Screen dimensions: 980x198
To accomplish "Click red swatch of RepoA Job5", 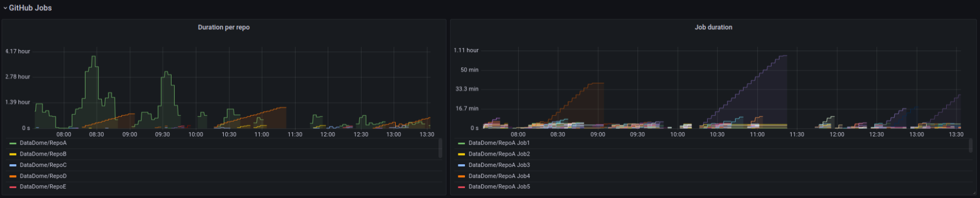I will [462, 187].
